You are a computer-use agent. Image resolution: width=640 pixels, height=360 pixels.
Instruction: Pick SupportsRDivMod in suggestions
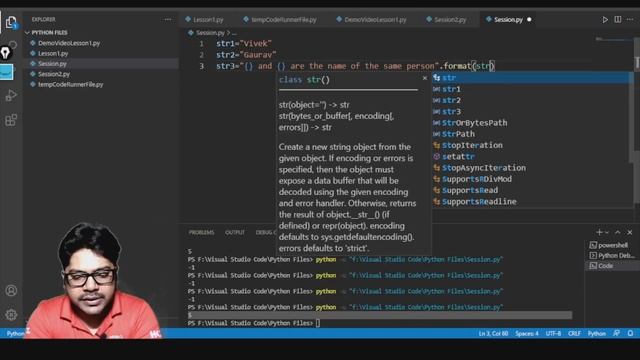click(x=532, y=179)
